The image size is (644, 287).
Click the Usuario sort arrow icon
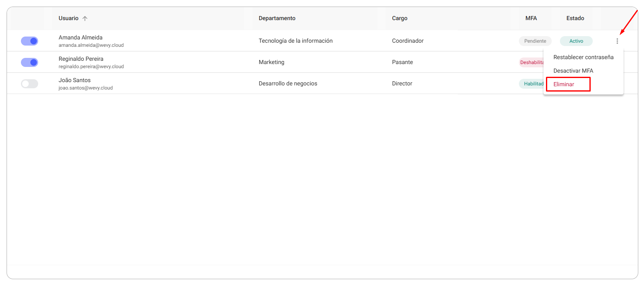click(x=85, y=18)
